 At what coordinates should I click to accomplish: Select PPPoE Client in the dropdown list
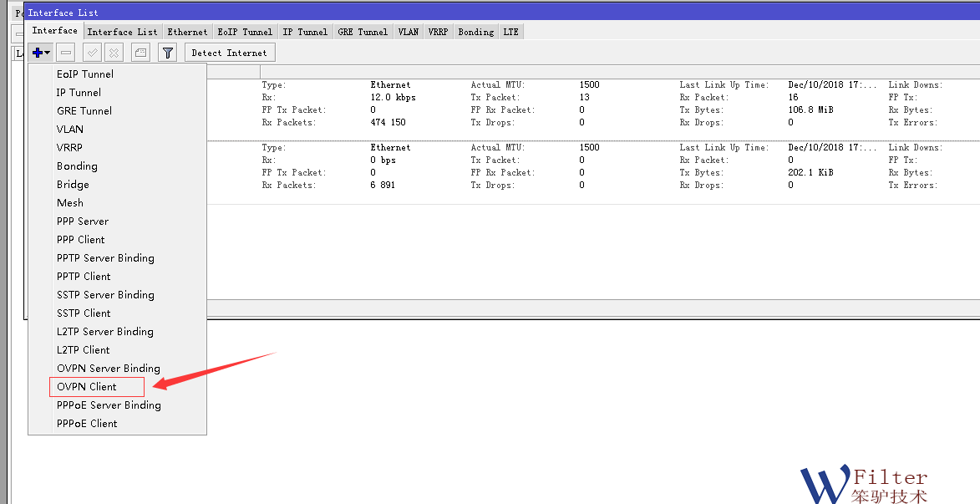[x=87, y=424]
